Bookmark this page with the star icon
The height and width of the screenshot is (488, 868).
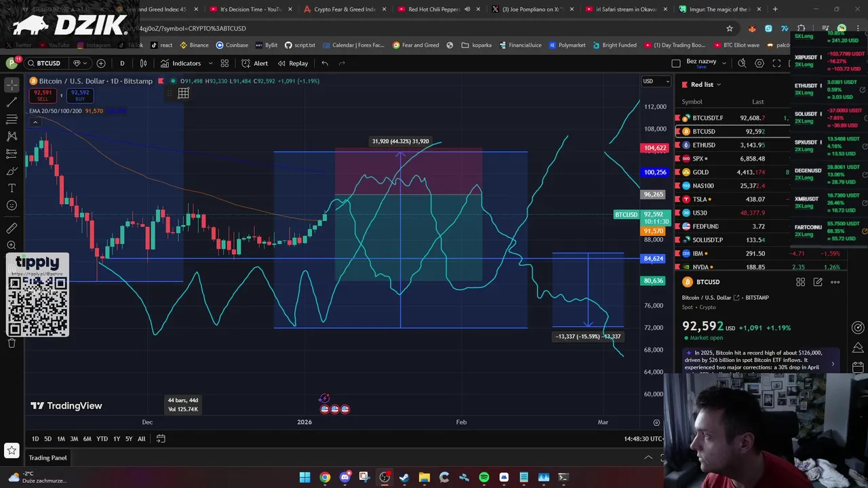tap(730, 28)
